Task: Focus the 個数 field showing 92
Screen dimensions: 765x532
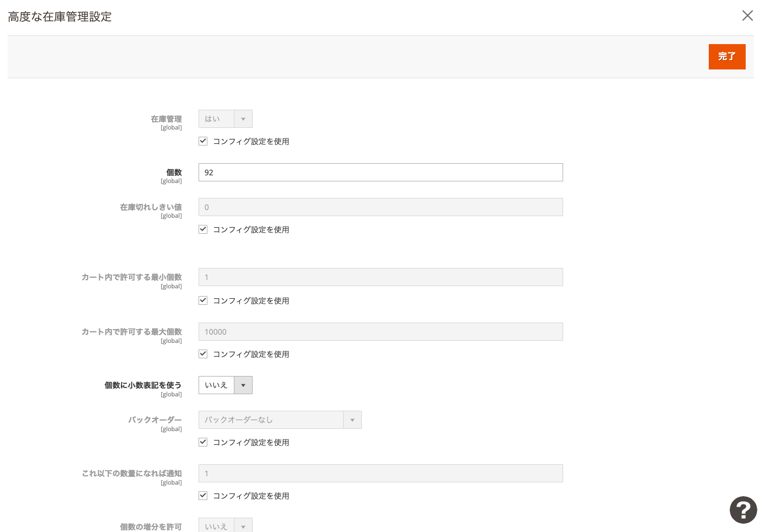Action: [x=381, y=172]
